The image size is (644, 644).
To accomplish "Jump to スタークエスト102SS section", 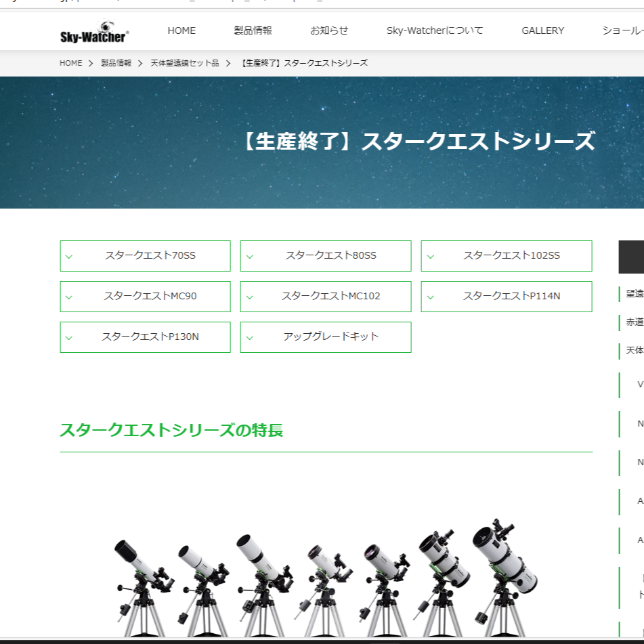I will pos(507,256).
